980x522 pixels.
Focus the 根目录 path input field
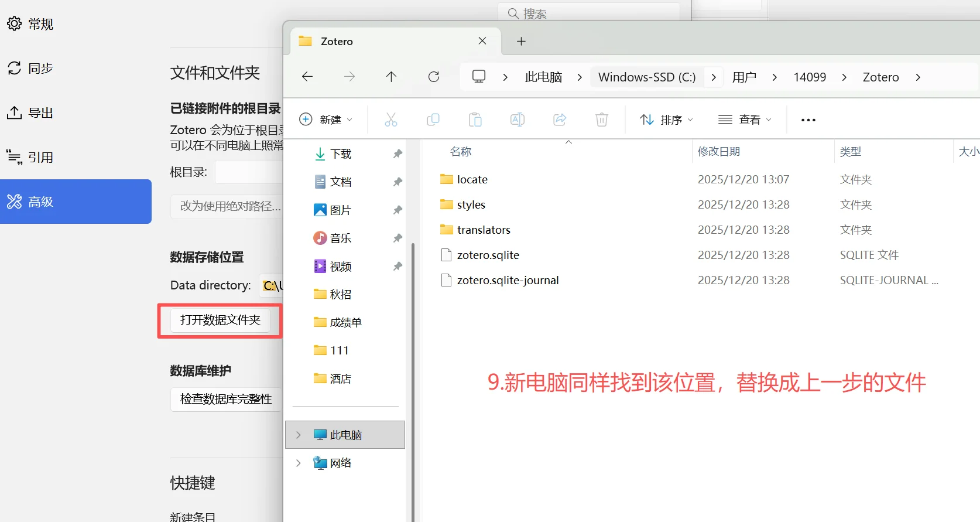249,172
